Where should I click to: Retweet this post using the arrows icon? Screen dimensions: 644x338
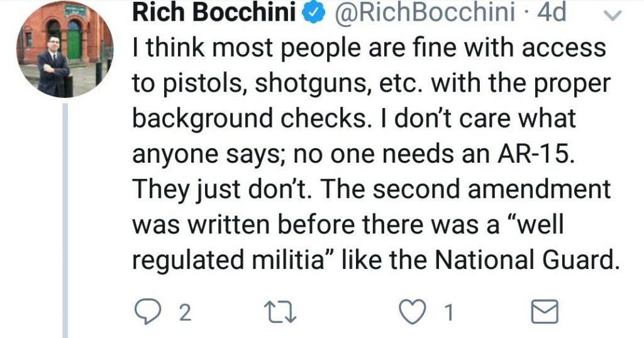(280, 312)
